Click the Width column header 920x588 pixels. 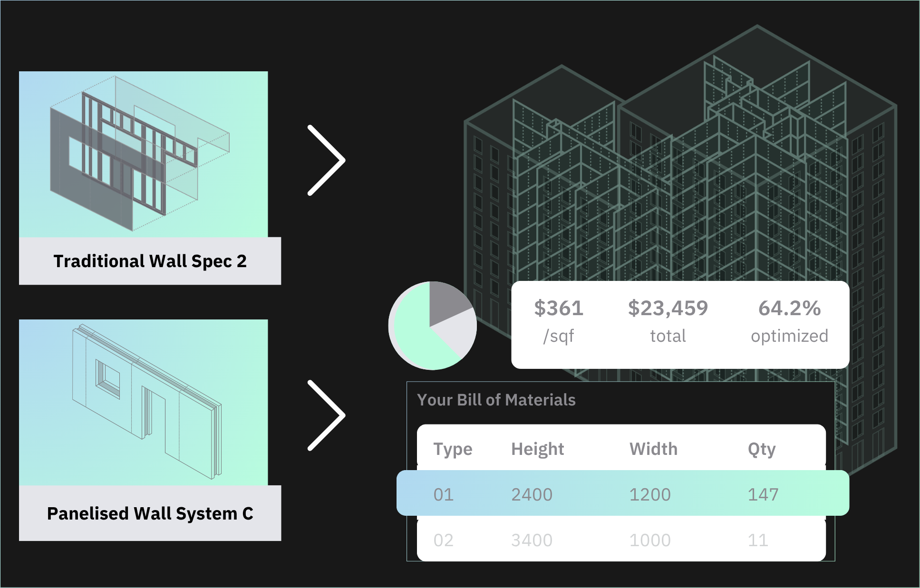tap(653, 449)
